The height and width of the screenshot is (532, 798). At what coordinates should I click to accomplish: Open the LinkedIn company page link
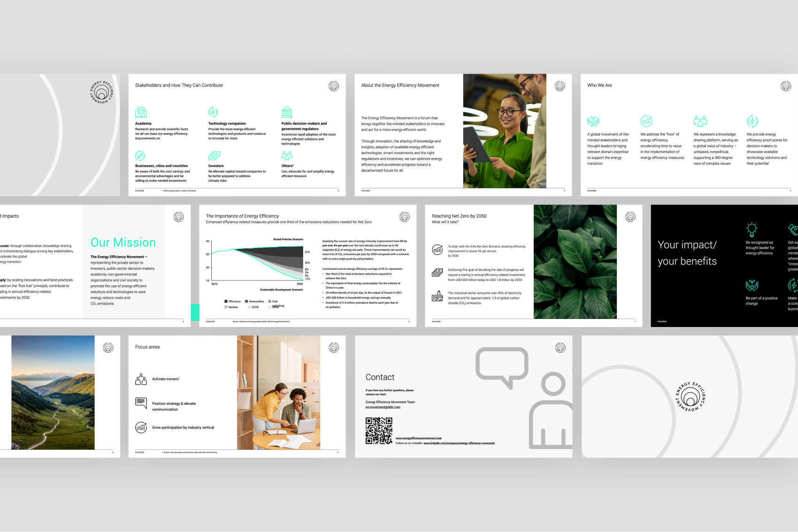tap(459, 443)
